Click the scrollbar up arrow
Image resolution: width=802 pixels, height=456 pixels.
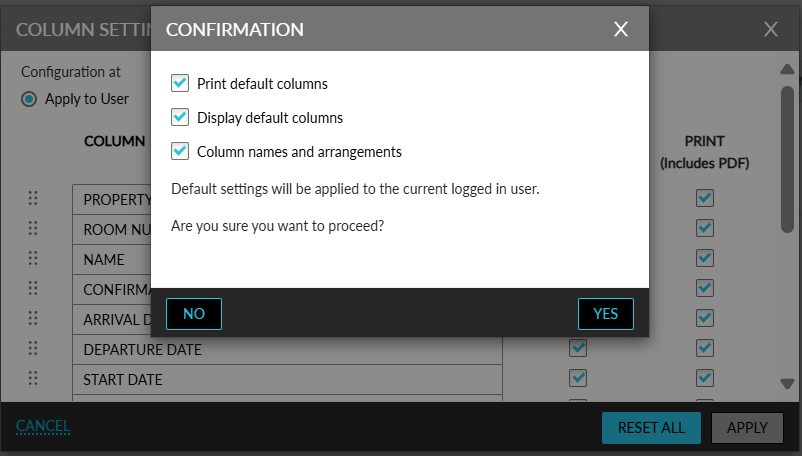click(x=787, y=70)
